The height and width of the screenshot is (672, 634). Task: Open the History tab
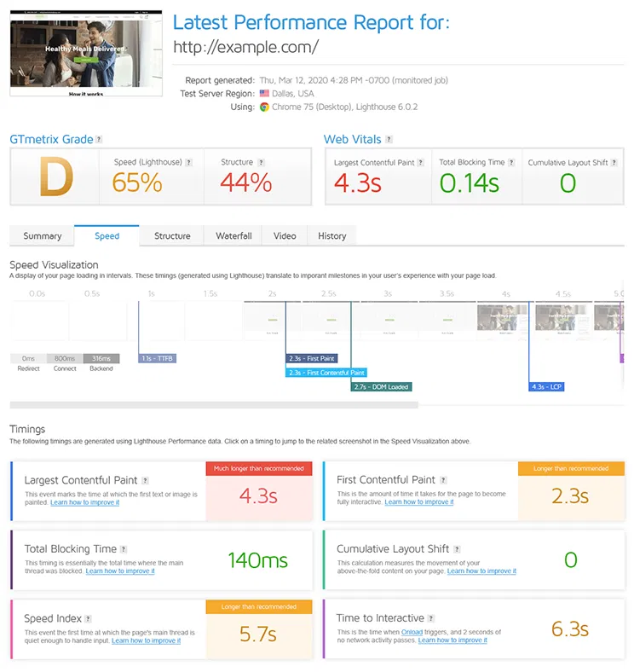point(331,236)
